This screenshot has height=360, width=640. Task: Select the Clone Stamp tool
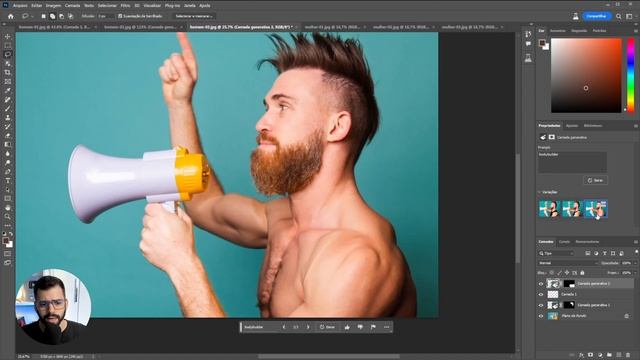(x=7, y=118)
